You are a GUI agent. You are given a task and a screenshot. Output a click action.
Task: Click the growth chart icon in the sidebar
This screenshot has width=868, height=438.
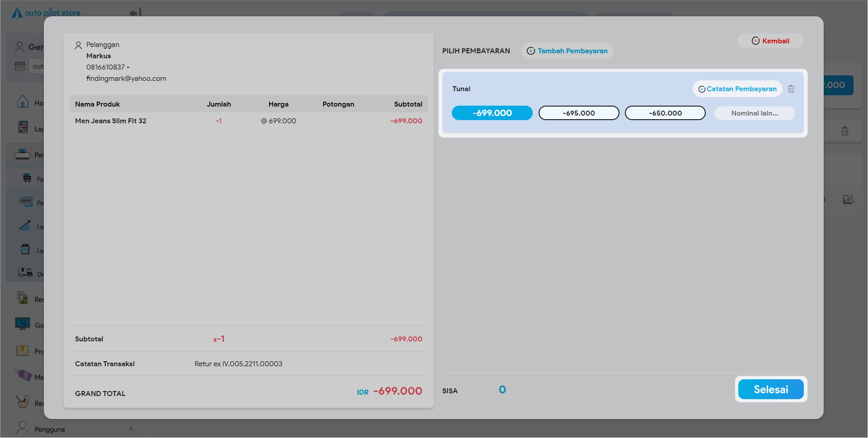(x=25, y=225)
